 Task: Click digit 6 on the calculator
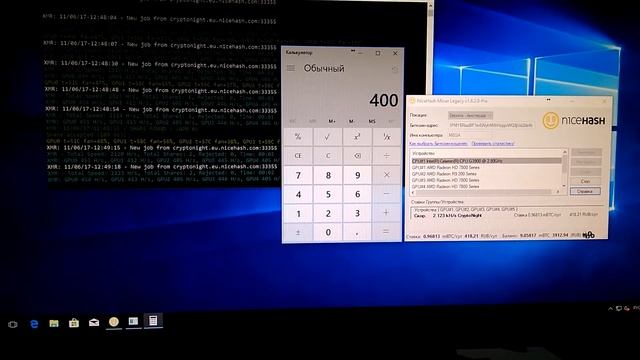pos(357,194)
